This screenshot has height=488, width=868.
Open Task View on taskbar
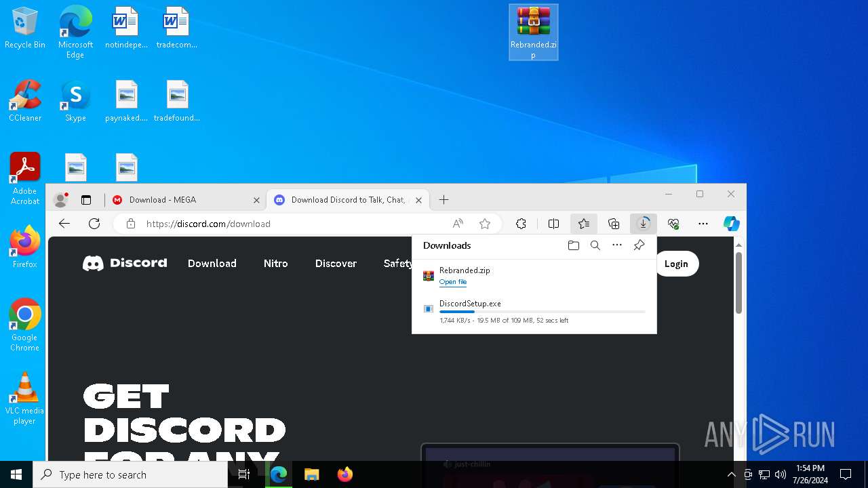[244, 474]
